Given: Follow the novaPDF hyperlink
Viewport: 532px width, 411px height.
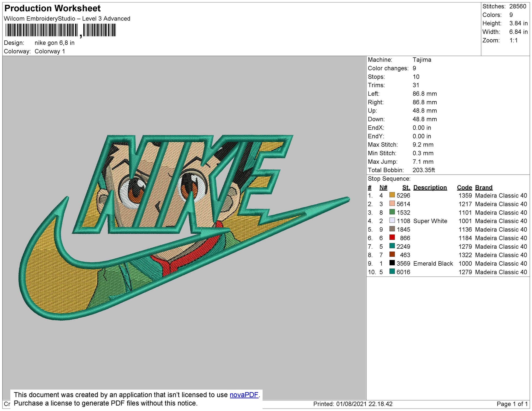Looking at the screenshot, I should point(243,394).
